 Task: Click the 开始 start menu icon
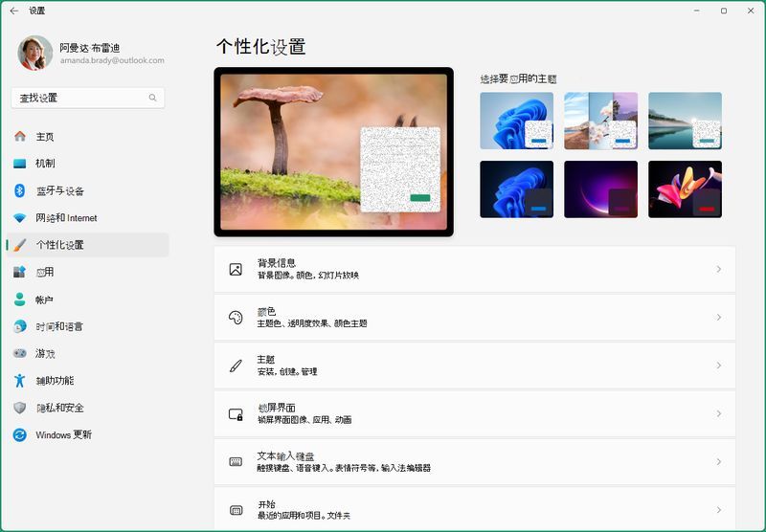click(236, 510)
